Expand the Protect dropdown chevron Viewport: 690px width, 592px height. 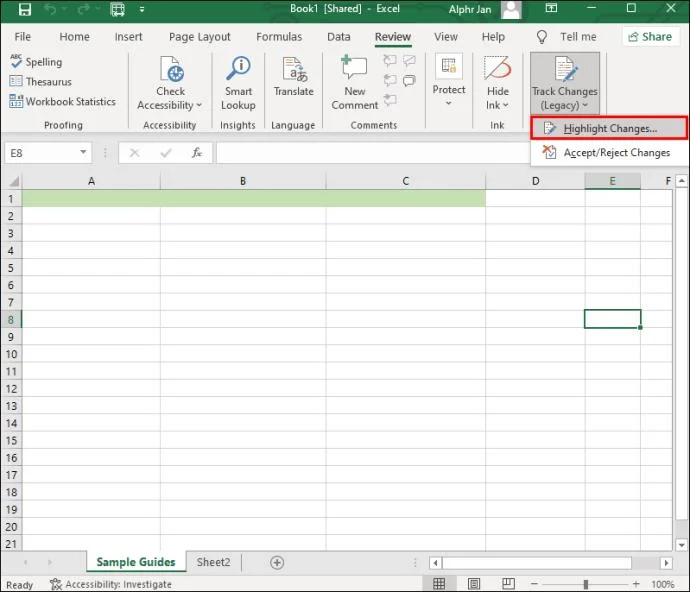coord(448,103)
